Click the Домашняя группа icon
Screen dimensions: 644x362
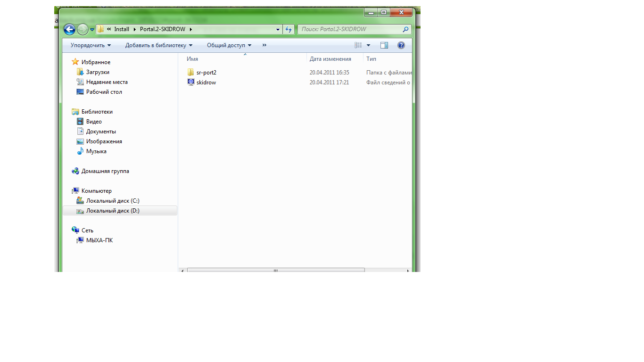tap(75, 171)
